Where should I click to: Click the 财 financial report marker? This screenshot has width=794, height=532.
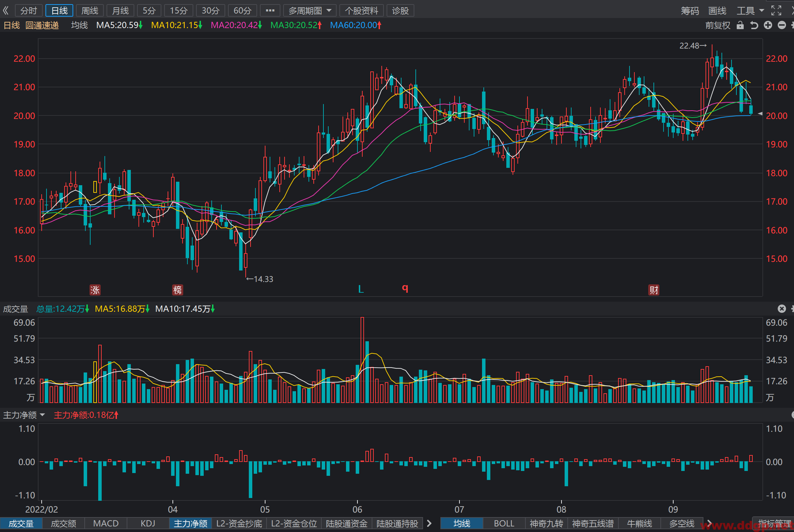tap(654, 290)
